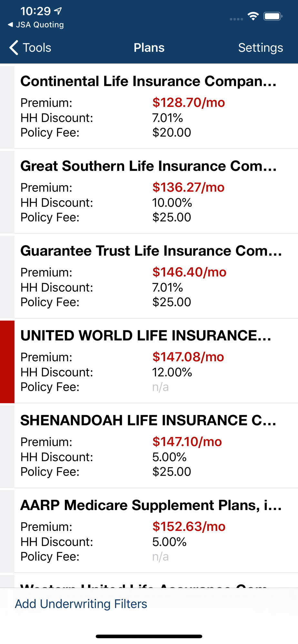Screen dimensions: 298x644
Task: Tap the $128.70/mo premium amount
Action: [189, 103]
